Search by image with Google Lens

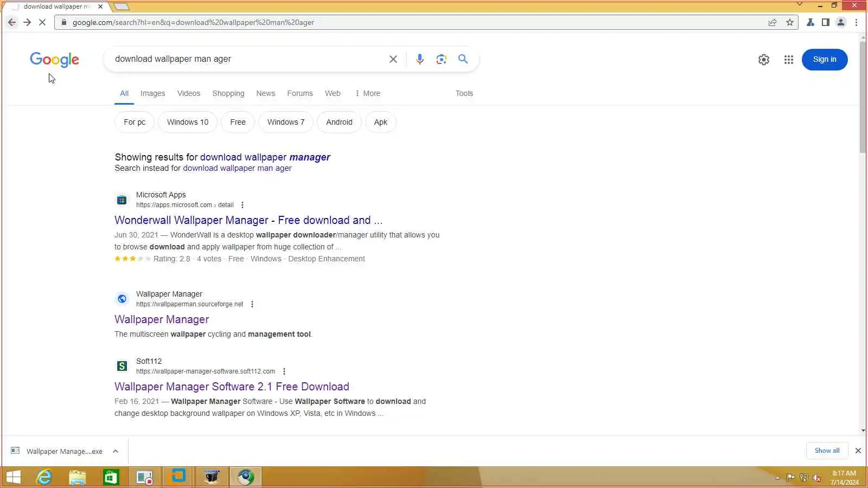pos(442,59)
